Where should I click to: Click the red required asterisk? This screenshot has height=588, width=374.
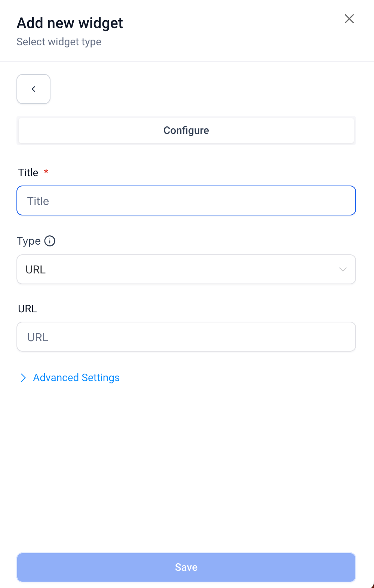pos(46,172)
